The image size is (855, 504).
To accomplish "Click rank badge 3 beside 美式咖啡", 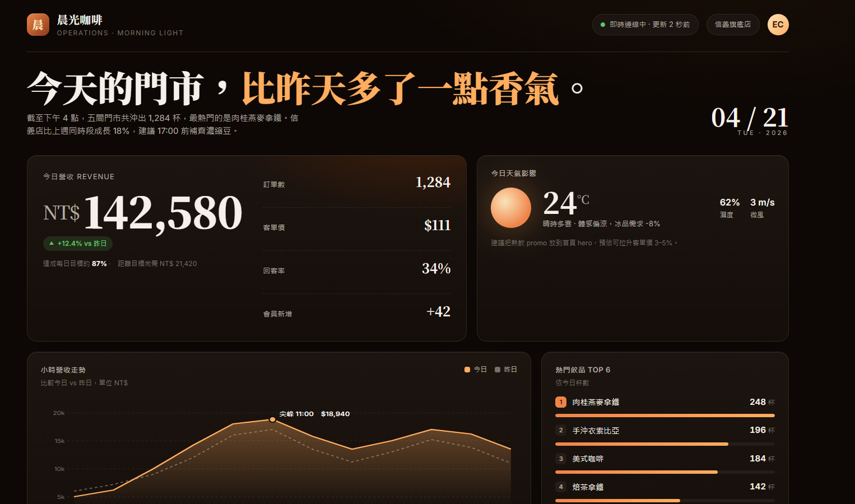I will point(561,458).
